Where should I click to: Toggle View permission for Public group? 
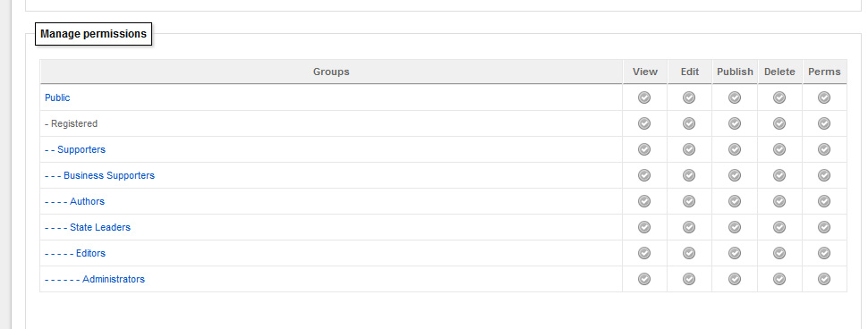643,97
